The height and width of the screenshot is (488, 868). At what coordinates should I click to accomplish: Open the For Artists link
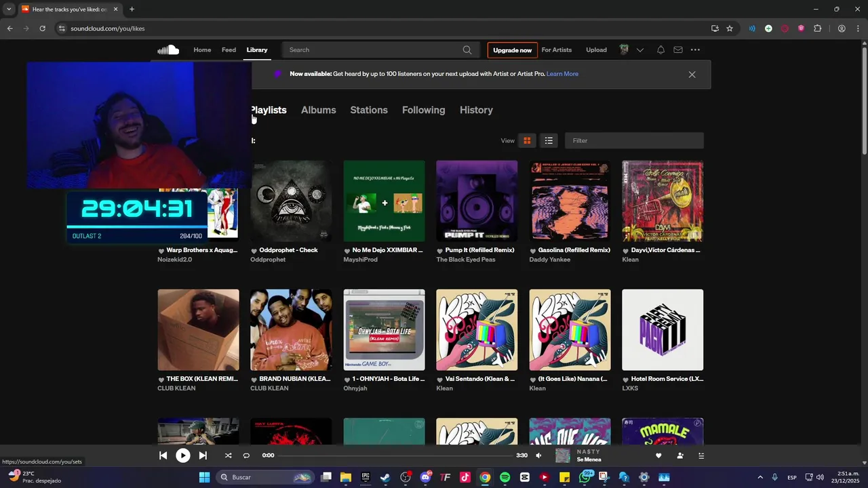557,49
